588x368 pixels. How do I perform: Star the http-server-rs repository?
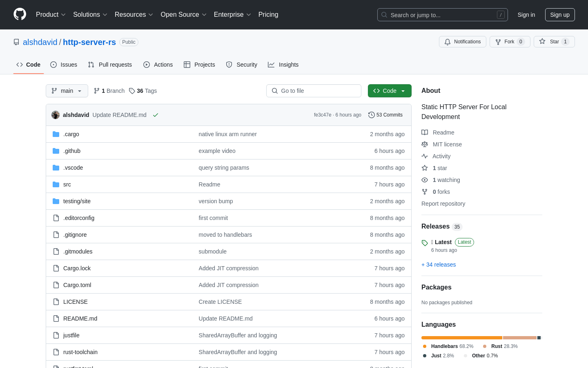point(554,42)
